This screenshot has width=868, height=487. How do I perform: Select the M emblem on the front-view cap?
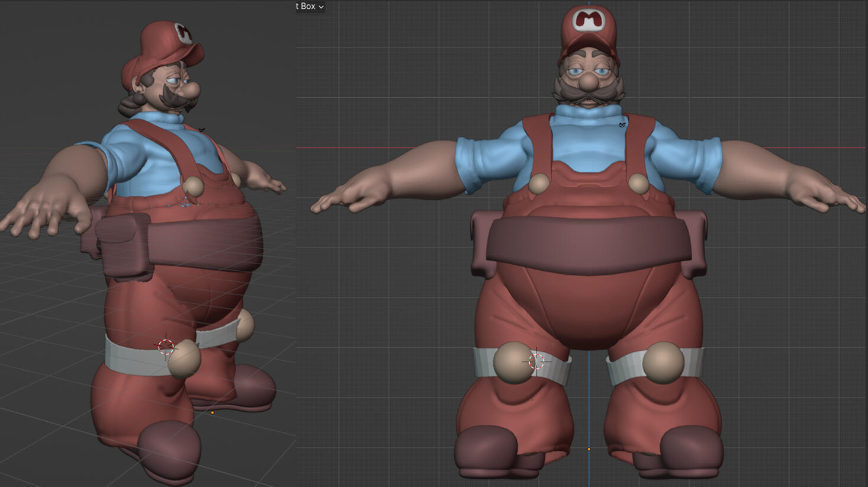pos(589,20)
